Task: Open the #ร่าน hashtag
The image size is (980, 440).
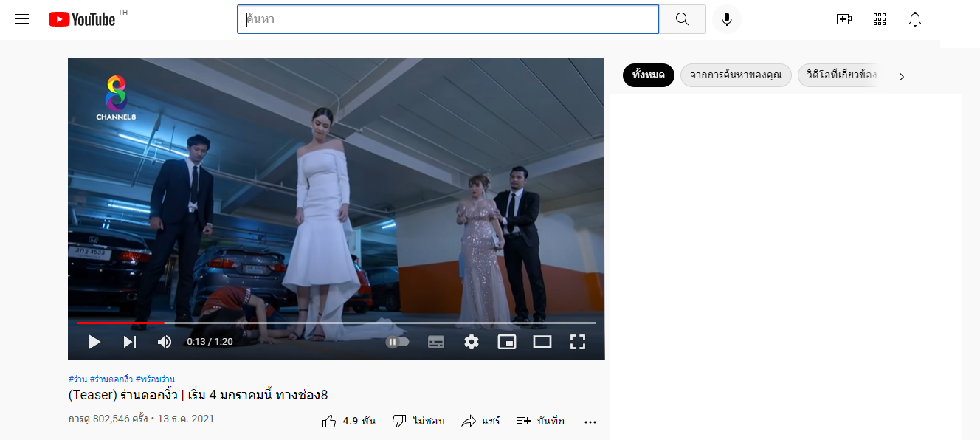Action: point(77,379)
